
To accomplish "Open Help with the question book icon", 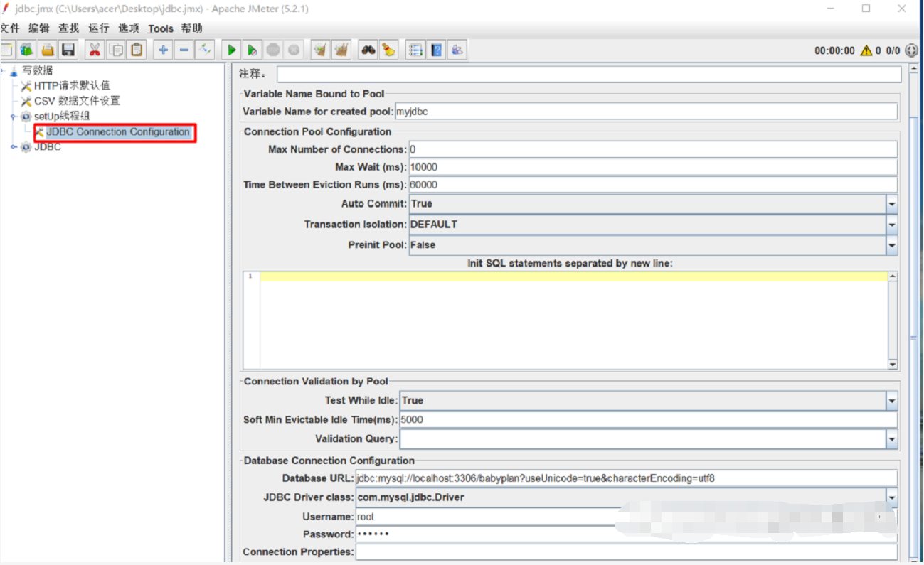I will coord(437,50).
